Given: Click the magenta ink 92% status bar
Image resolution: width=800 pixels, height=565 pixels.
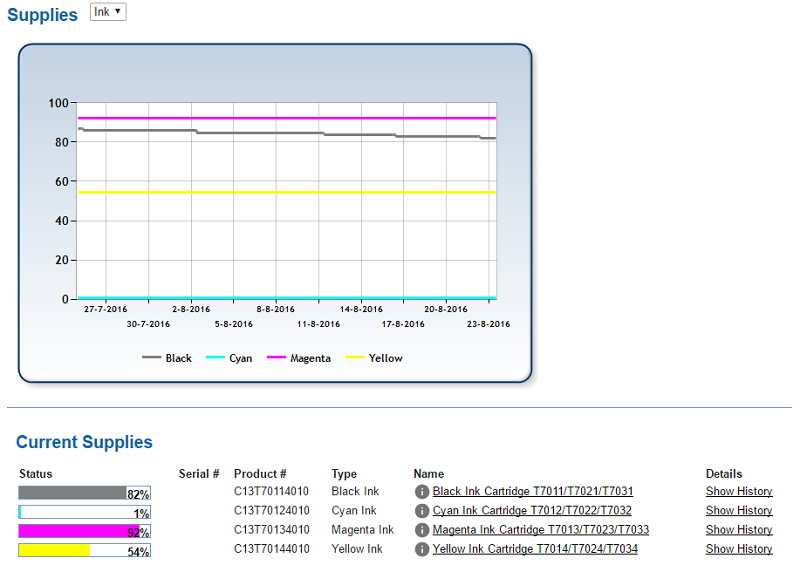Looking at the screenshot, I should 84,531.
